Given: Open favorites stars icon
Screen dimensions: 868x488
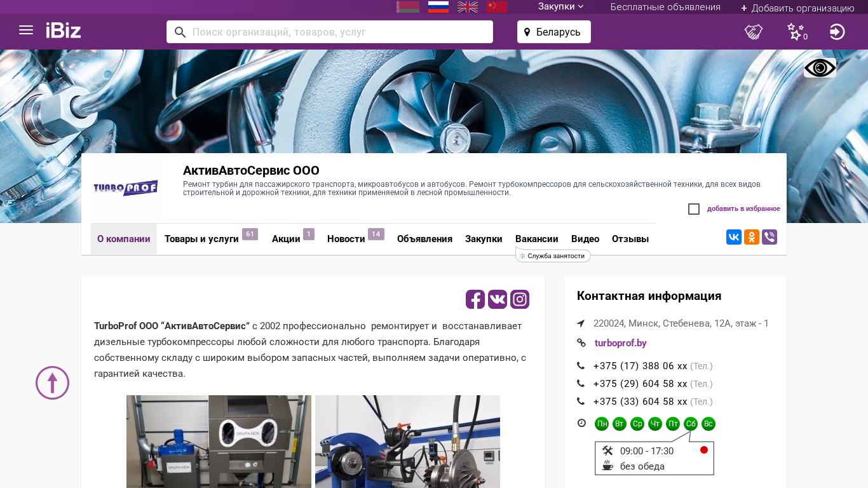Looking at the screenshot, I should [x=796, y=32].
